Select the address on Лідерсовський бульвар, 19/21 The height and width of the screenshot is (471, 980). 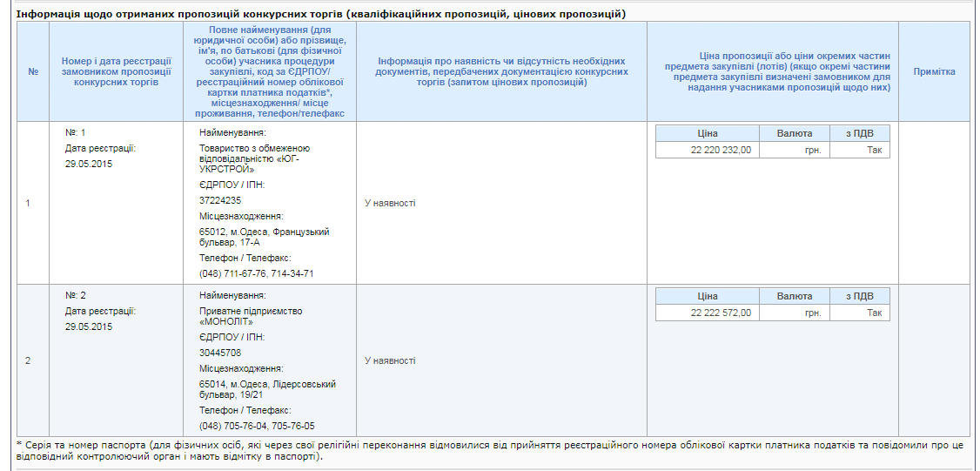click(267, 389)
